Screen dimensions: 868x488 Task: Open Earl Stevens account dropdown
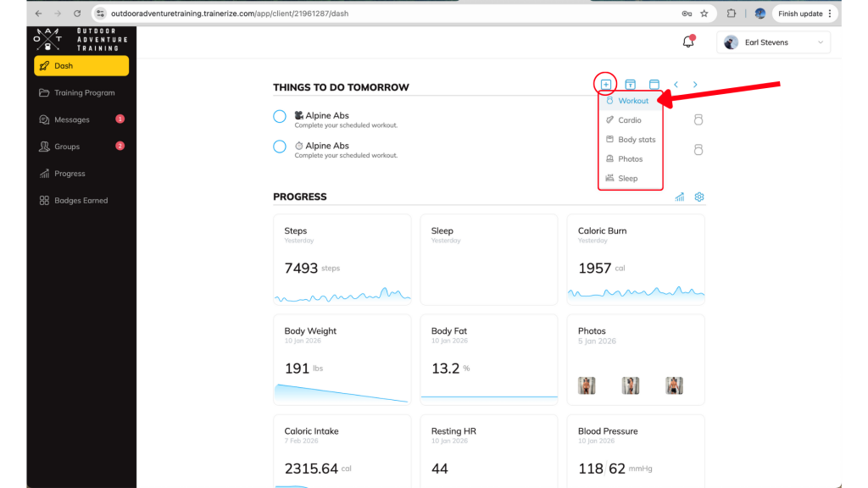click(773, 42)
